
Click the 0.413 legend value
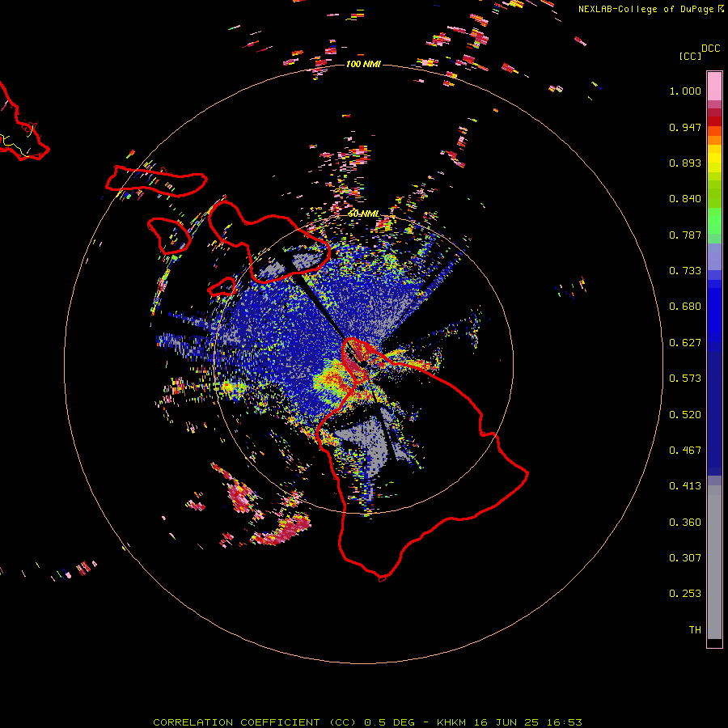[x=685, y=486]
